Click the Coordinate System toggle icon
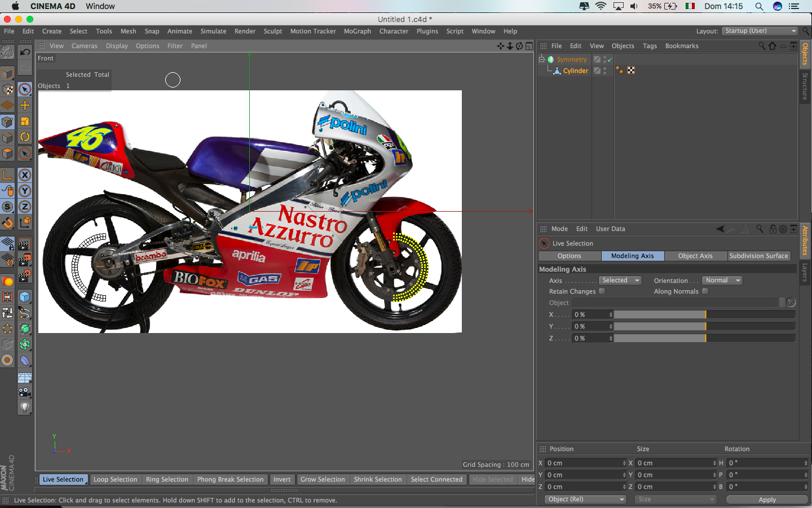This screenshot has width=812, height=508. 25,222
